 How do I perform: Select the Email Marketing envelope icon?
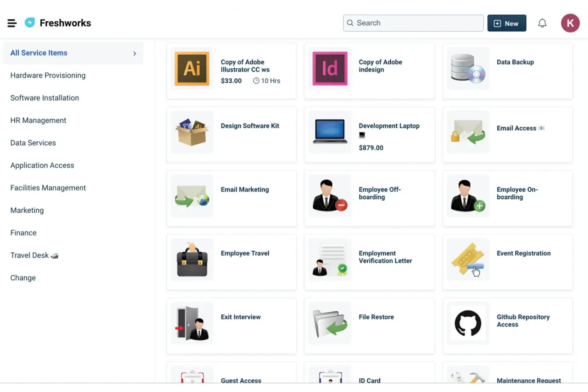(x=192, y=195)
